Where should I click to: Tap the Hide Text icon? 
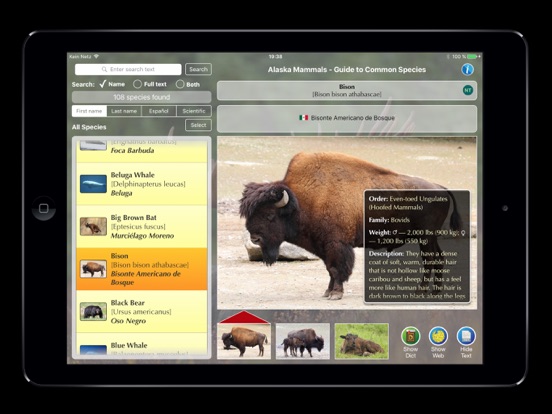466,336
